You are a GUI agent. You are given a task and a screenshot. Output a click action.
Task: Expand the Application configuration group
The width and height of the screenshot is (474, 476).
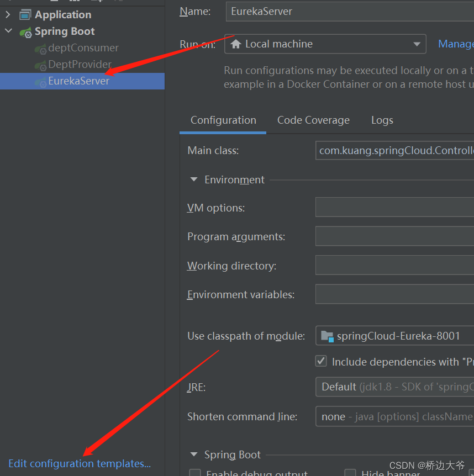(x=8, y=14)
